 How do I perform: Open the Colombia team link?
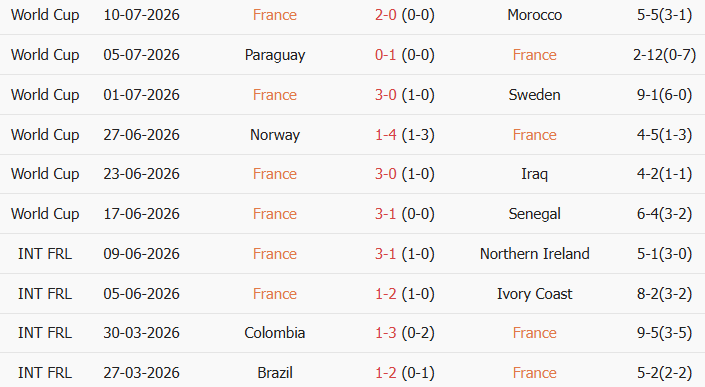tap(275, 333)
